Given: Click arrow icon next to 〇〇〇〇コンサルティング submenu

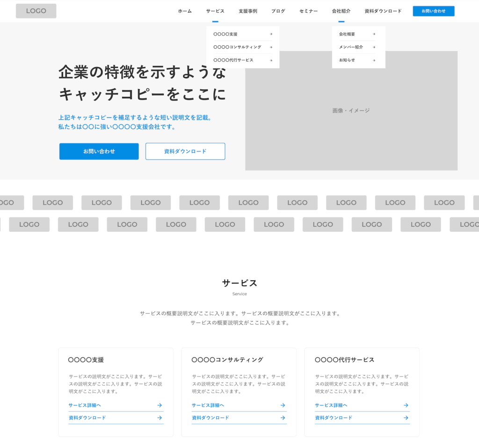Looking at the screenshot, I should click(271, 47).
